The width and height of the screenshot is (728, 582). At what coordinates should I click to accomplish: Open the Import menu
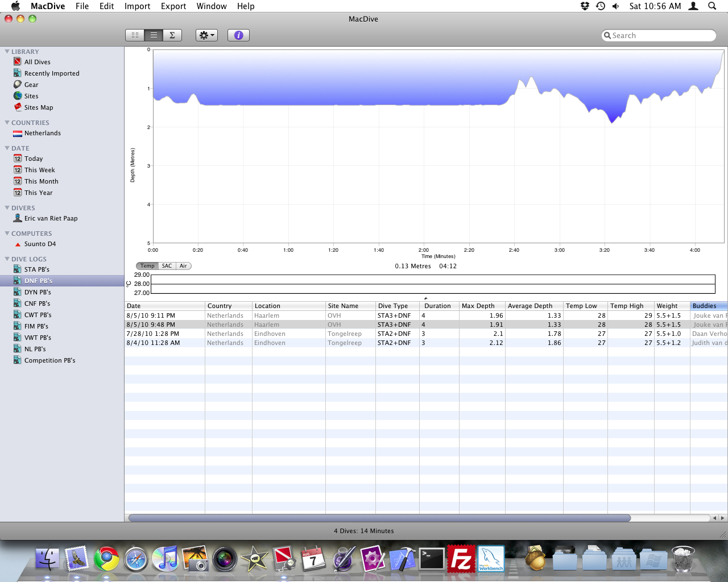point(137,6)
